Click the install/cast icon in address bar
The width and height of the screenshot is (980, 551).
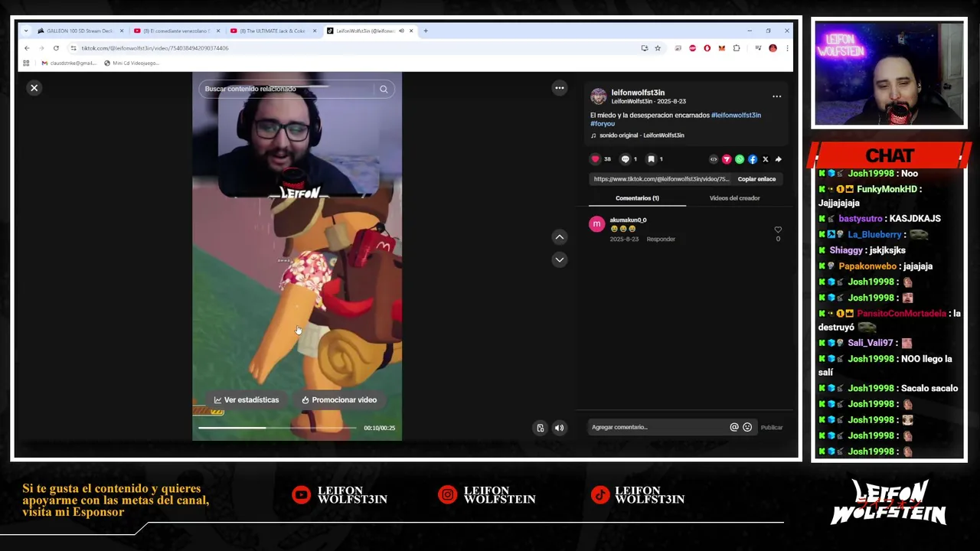[x=644, y=48]
